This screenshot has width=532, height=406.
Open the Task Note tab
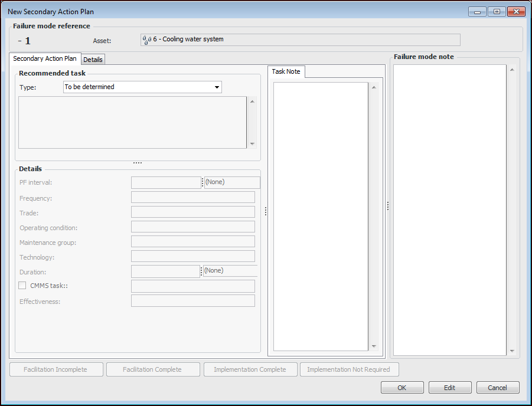pos(286,71)
